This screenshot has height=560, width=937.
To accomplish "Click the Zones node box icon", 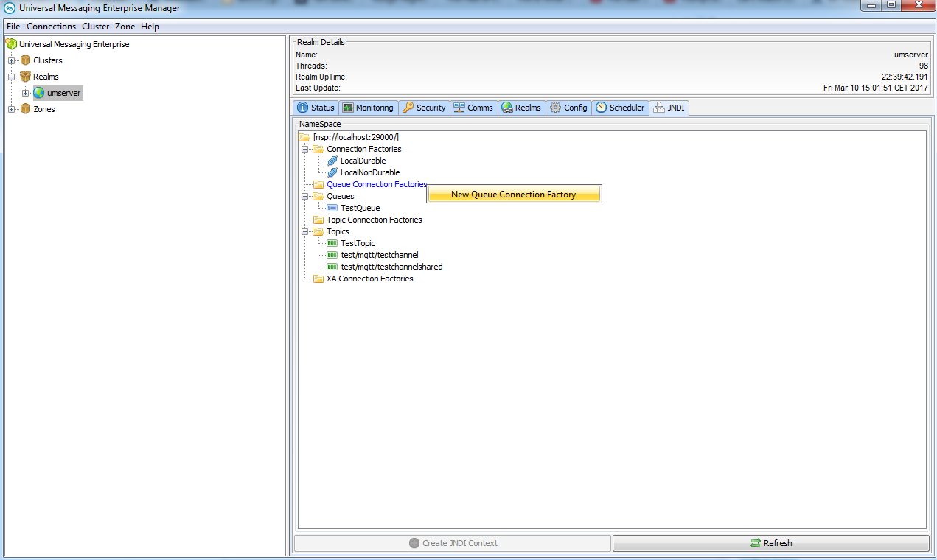I will (26, 109).
